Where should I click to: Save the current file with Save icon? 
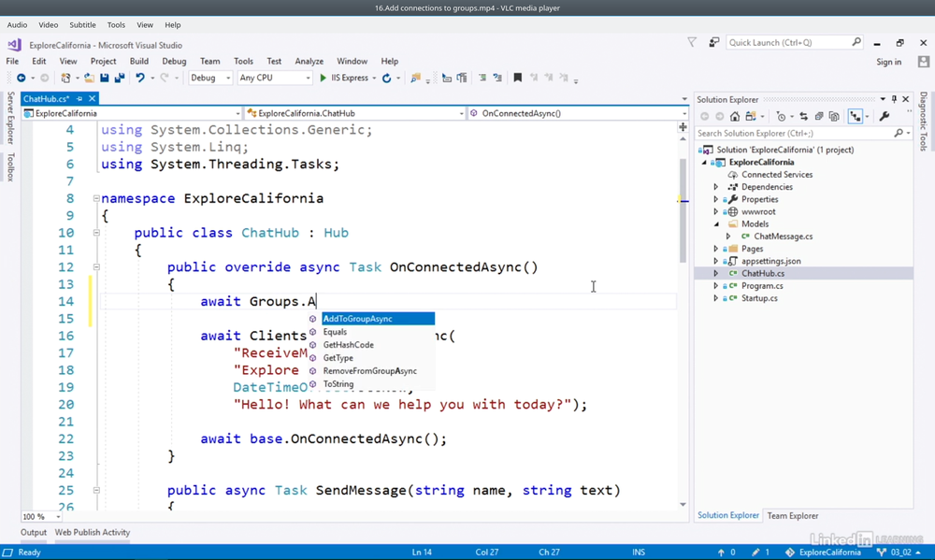(x=105, y=79)
